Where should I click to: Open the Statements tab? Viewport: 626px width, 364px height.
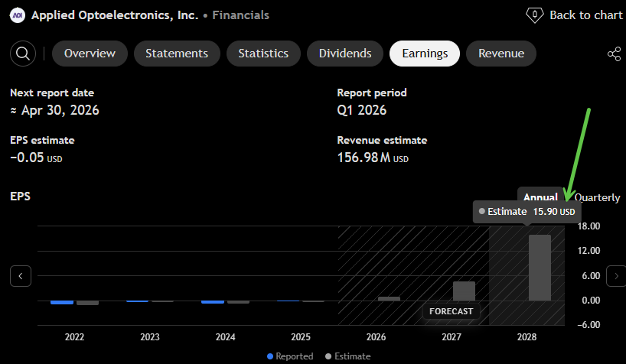coord(177,54)
